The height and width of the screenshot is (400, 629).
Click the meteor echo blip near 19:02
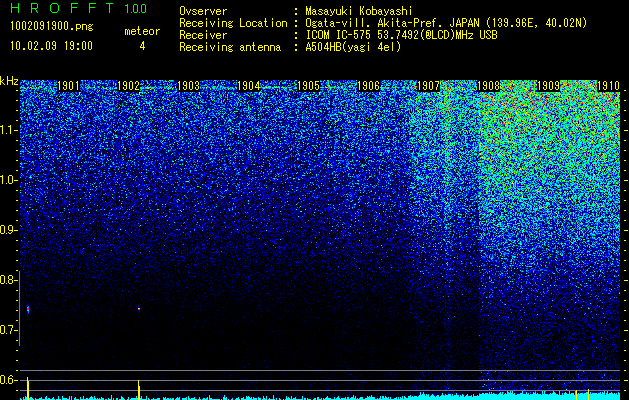(x=139, y=309)
